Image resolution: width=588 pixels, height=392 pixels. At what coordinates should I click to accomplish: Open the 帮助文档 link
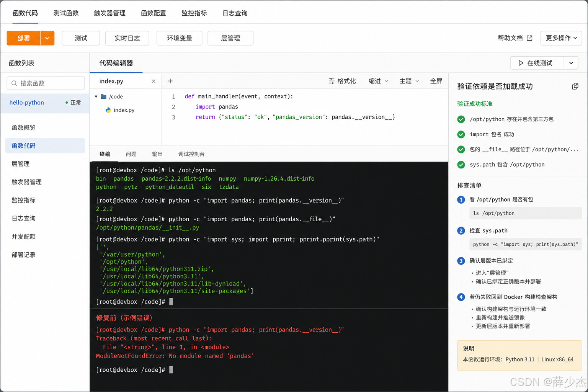pyautogui.click(x=510, y=38)
